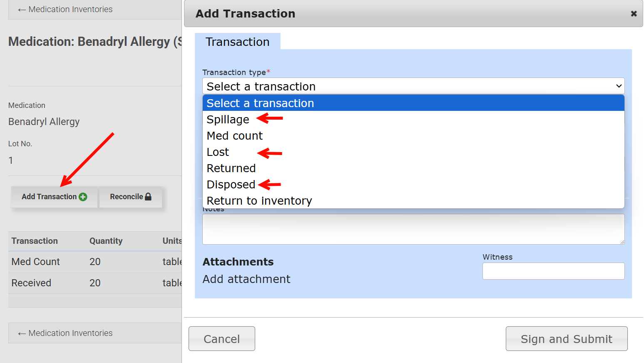Focus the Witness input field
The height and width of the screenshot is (363, 644).
[x=553, y=271]
